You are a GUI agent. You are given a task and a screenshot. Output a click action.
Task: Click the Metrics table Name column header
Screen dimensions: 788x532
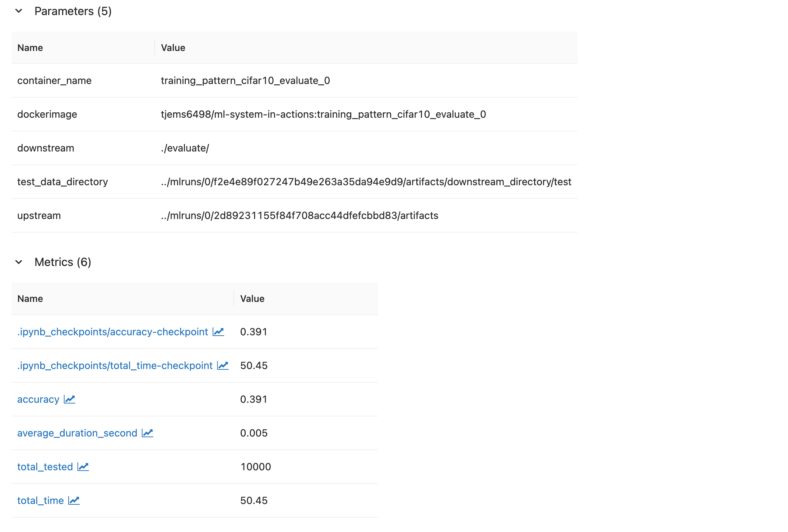(30, 299)
